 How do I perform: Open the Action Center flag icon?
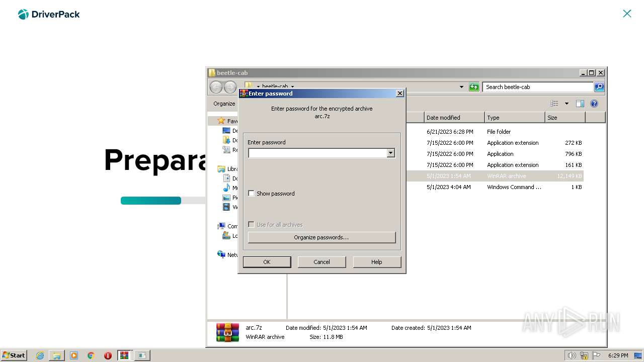tap(596, 355)
